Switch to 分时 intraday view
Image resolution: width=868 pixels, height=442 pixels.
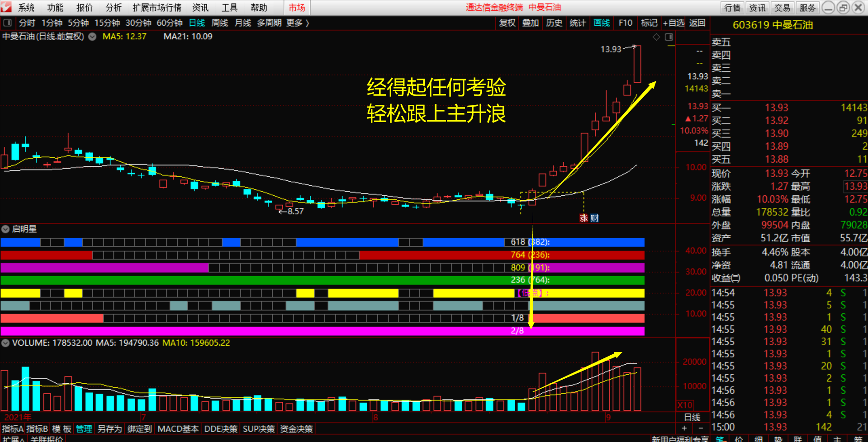click(x=27, y=23)
